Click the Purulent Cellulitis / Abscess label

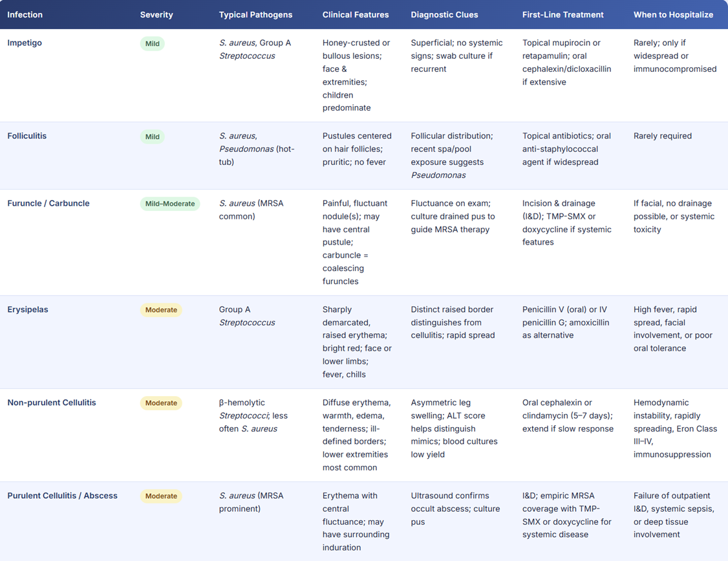(62, 496)
